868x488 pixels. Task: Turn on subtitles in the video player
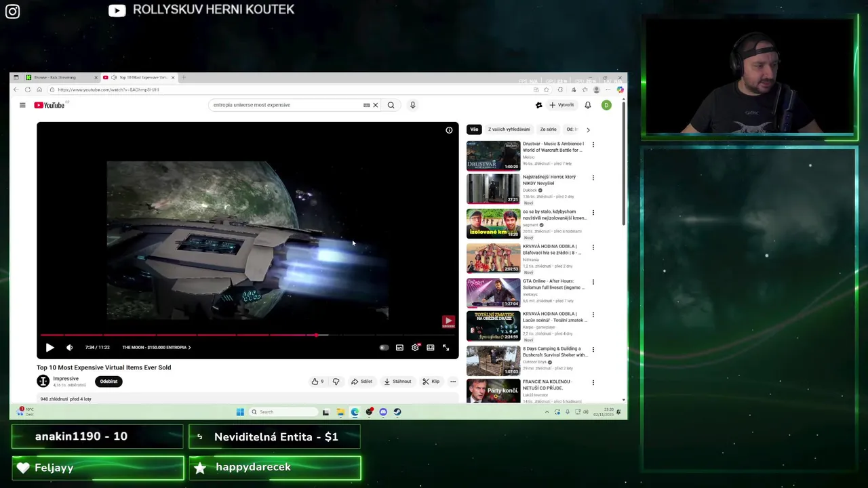[x=399, y=347]
